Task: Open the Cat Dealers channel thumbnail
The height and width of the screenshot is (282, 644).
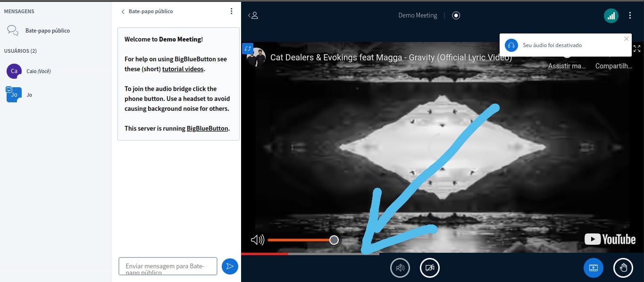Action: pos(256,58)
